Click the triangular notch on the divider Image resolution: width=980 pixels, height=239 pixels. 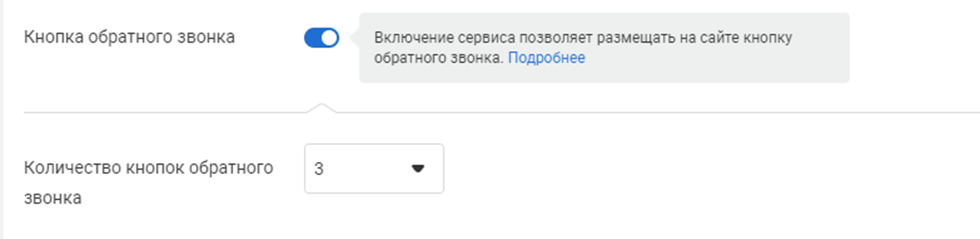(x=322, y=107)
